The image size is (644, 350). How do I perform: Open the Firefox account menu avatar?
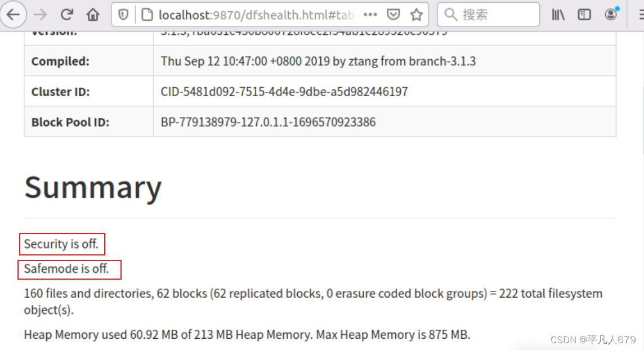click(610, 15)
